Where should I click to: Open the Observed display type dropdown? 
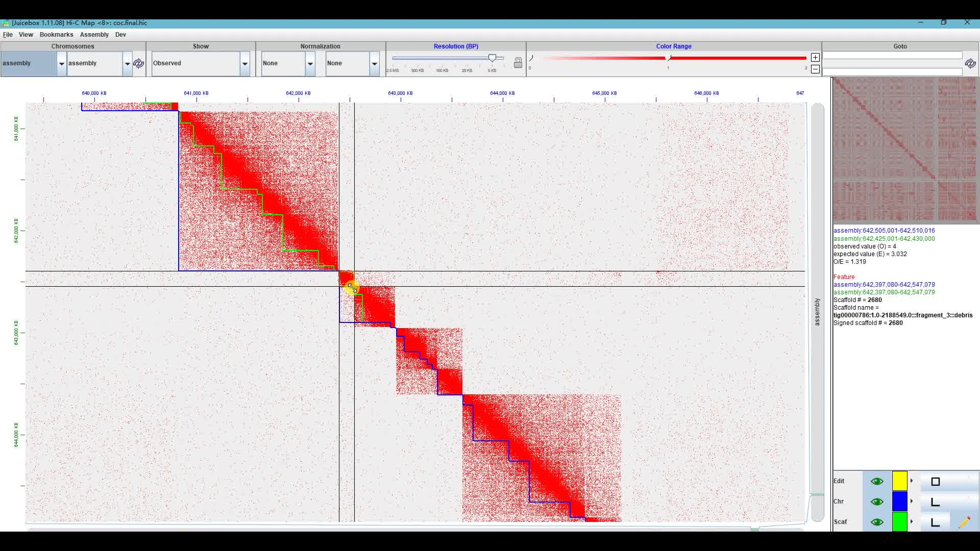point(244,64)
